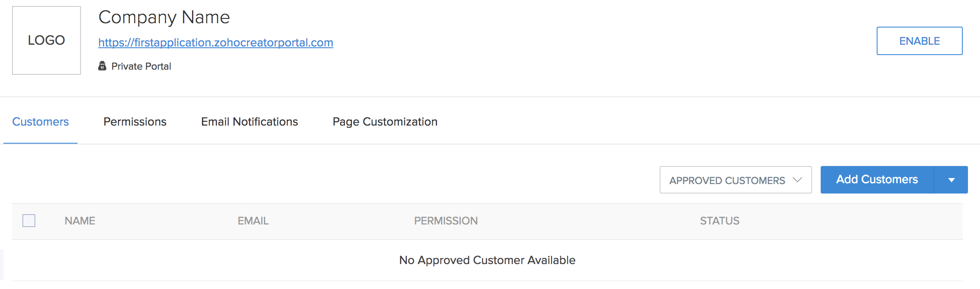Image resolution: width=980 pixels, height=289 pixels.
Task: Click the Add Customers button
Action: pyautogui.click(x=877, y=180)
